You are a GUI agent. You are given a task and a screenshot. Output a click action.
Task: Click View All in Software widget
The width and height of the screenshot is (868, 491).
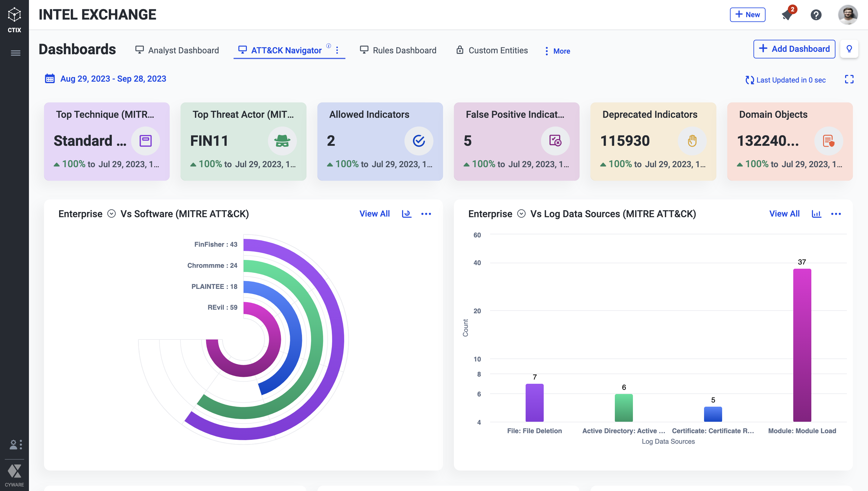(x=374, y=214)
